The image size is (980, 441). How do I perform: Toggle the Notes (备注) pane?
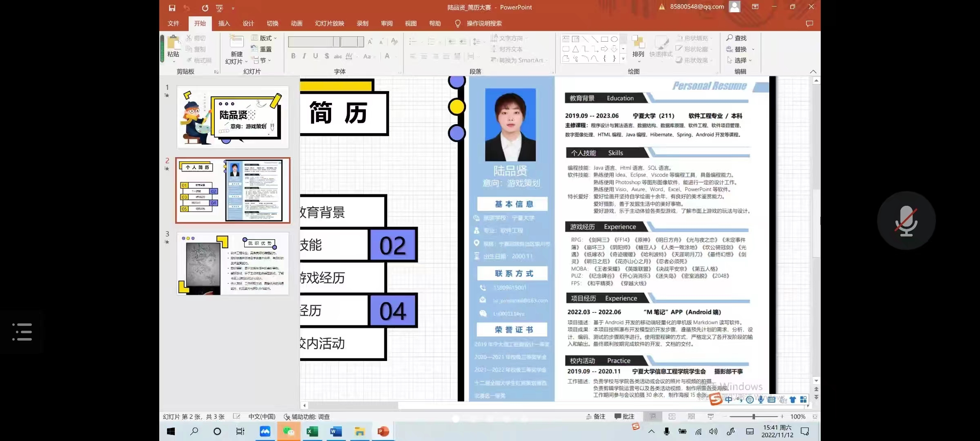(596, 416)
